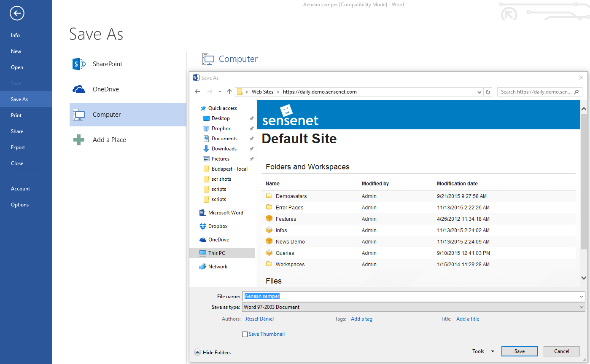Open the Account backstage page
590x364 pixels.
26,189
